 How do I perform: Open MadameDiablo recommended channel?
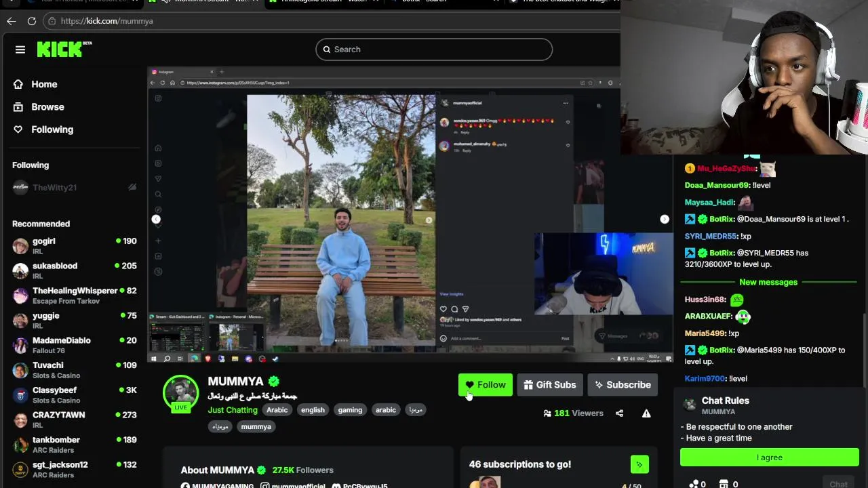click(x=75, y=345)
